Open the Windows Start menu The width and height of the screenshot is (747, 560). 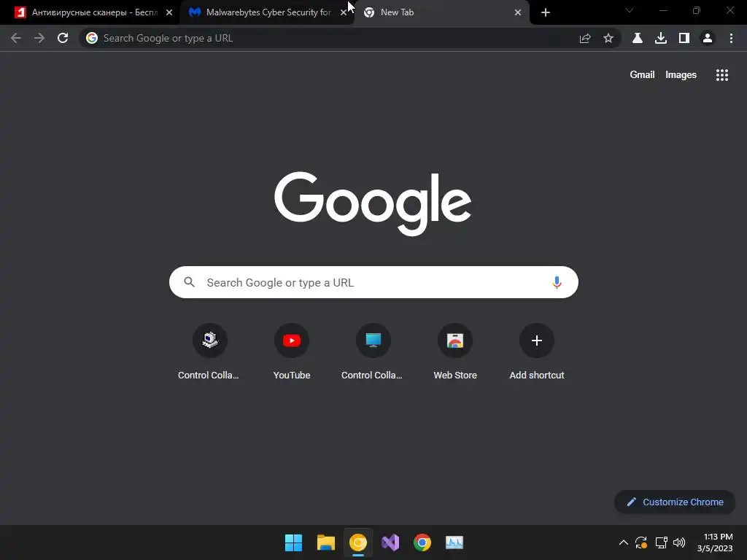tap(293, 542)
